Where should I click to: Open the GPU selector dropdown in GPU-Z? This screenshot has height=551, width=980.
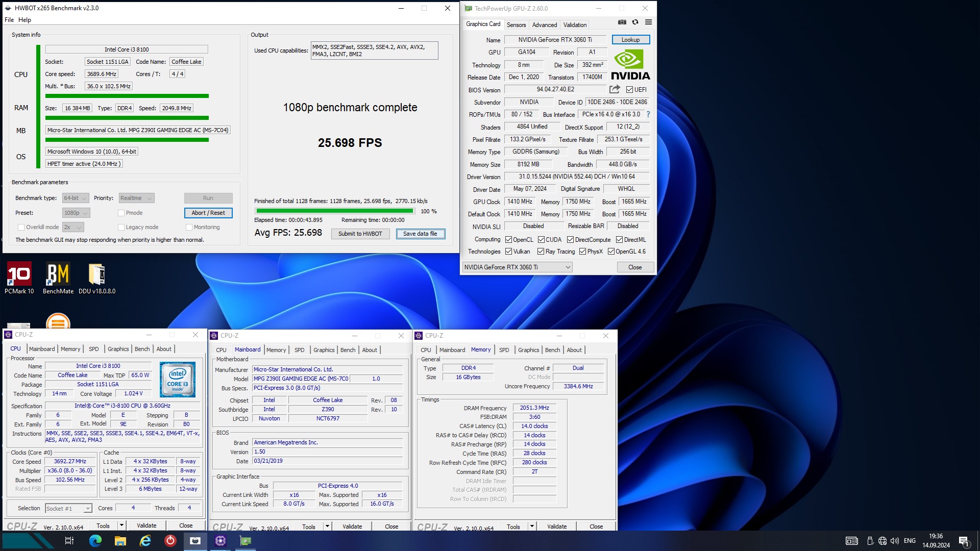click(517, 267)
